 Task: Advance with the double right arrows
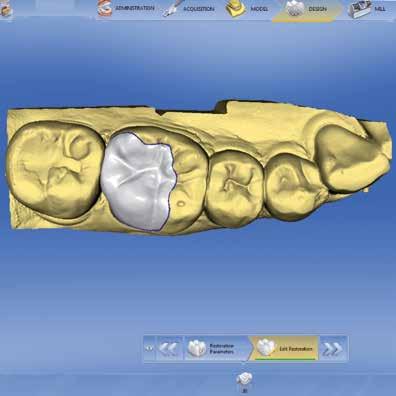333,349
